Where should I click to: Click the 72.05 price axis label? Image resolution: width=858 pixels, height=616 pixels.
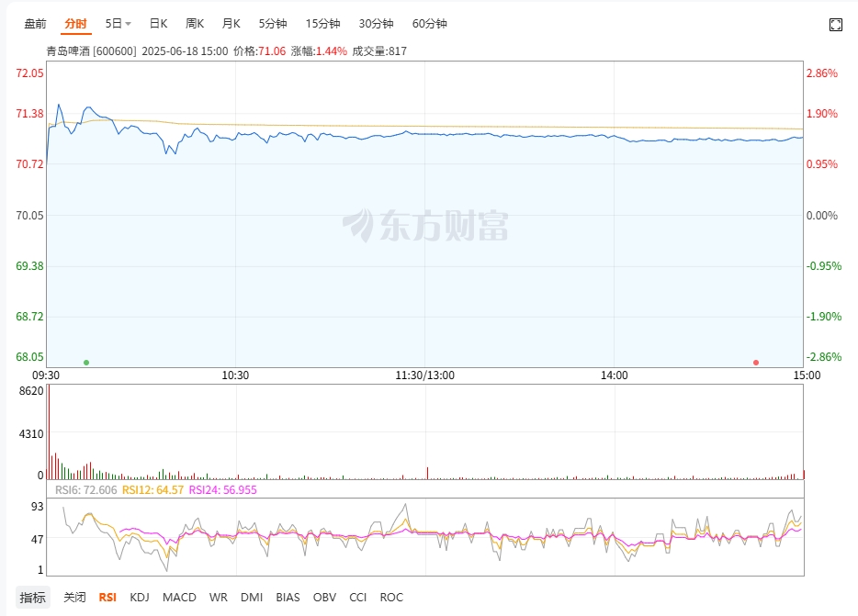(x=29, y=73)
